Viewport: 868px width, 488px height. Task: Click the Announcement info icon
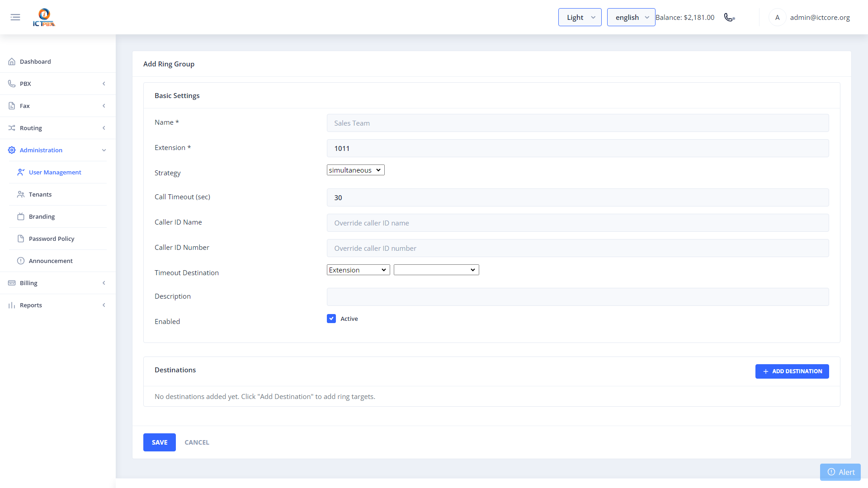tap(21, 261)
